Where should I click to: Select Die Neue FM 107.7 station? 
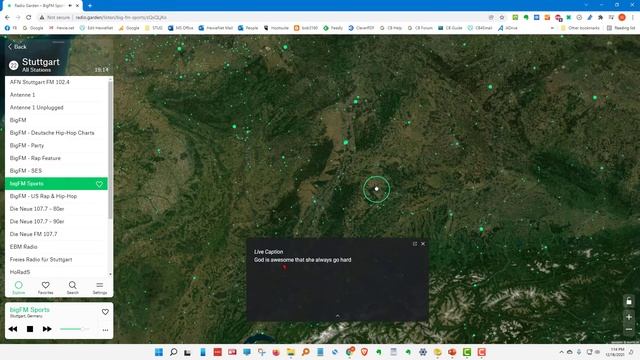(56, 234)
